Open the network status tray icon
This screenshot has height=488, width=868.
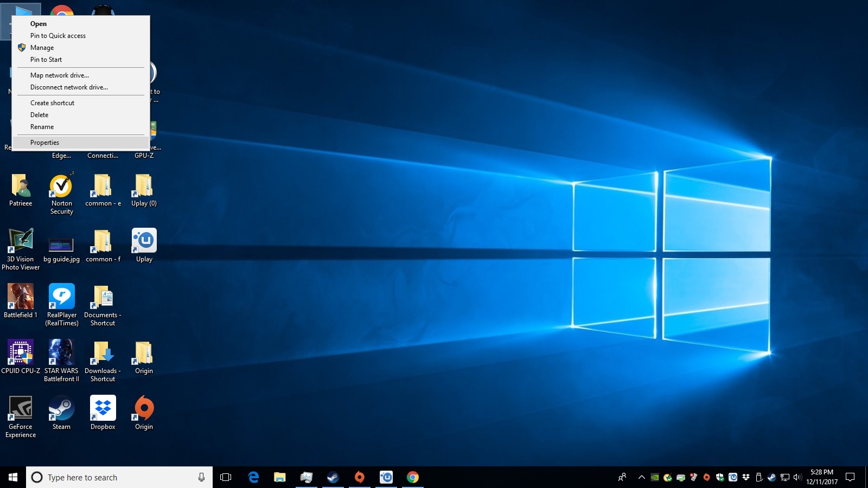pos(784,477)
